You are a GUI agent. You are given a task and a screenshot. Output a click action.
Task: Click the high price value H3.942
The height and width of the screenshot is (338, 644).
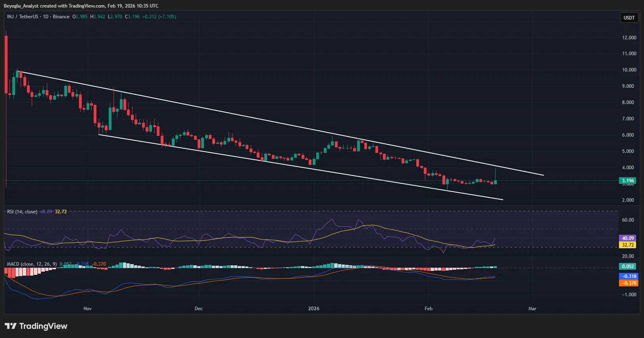(x=98, y=17)
